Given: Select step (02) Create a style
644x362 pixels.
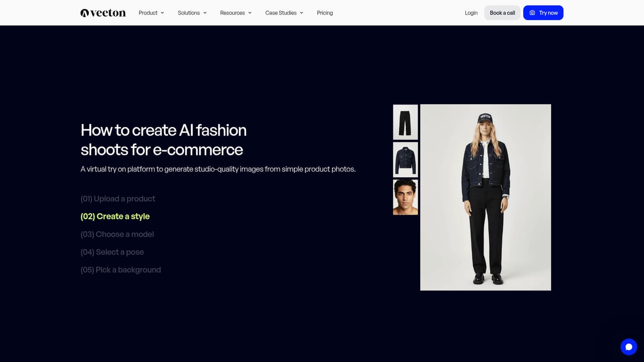Looking at the screenshot, I should (x=115, y=216).
